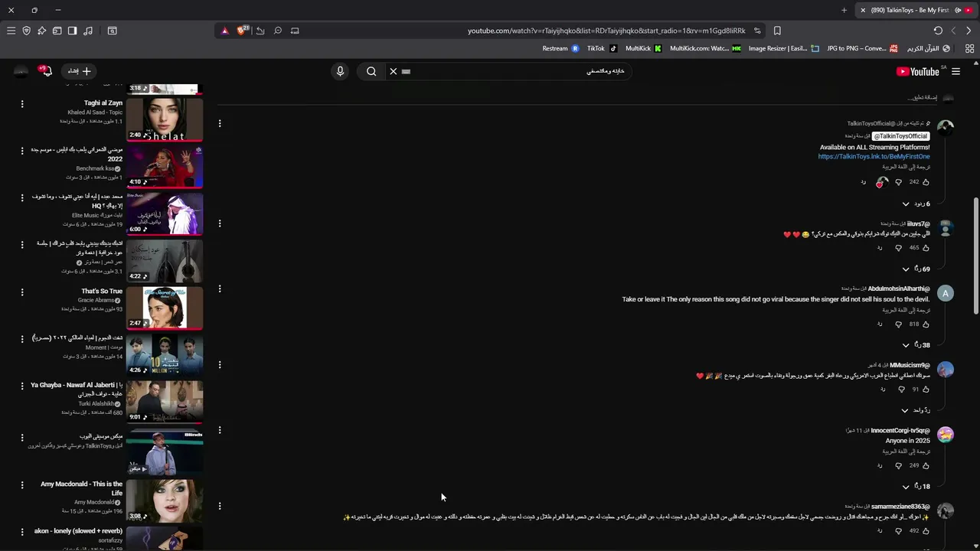
Task: Open the Leo AI sparkle toolbar icon
Action: click(x=41, y=31)
